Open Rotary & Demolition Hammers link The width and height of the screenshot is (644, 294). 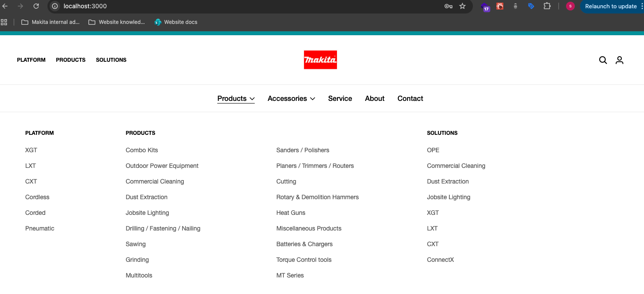pyautogui.click(x=317, y=197)
